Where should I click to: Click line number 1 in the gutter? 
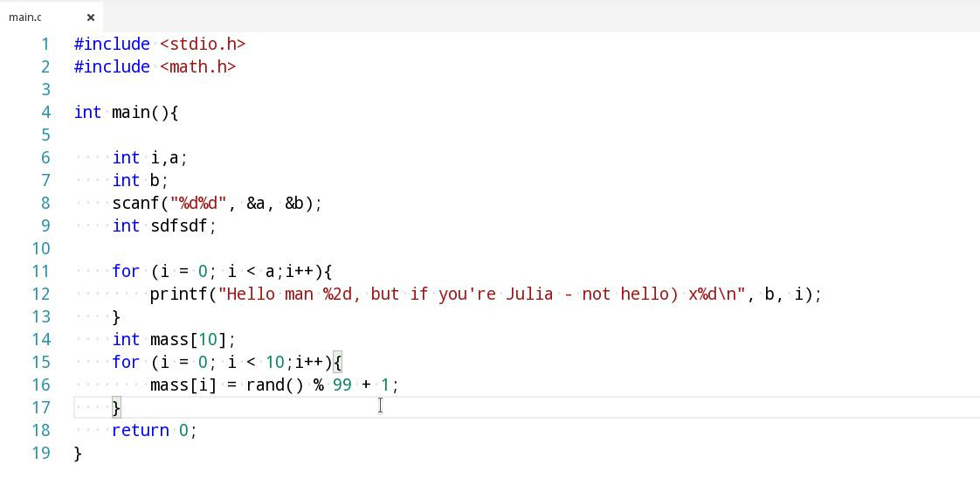(45, 44)
